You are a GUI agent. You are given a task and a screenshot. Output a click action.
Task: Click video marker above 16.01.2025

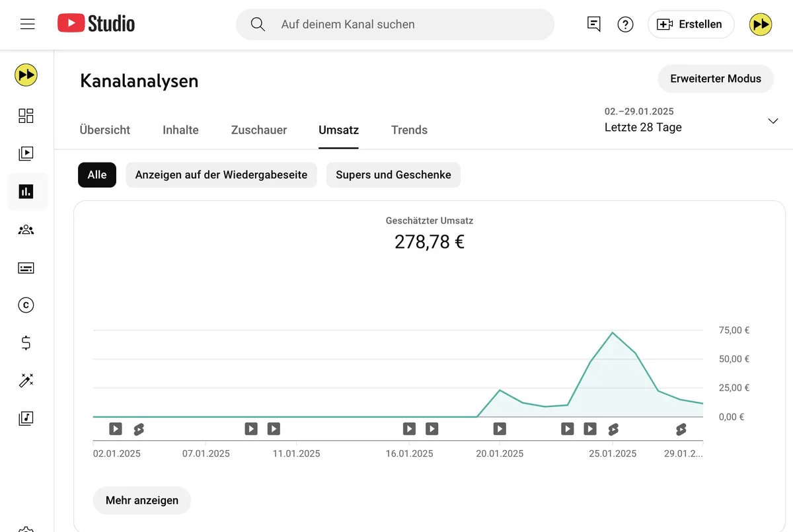click(409, 429)
